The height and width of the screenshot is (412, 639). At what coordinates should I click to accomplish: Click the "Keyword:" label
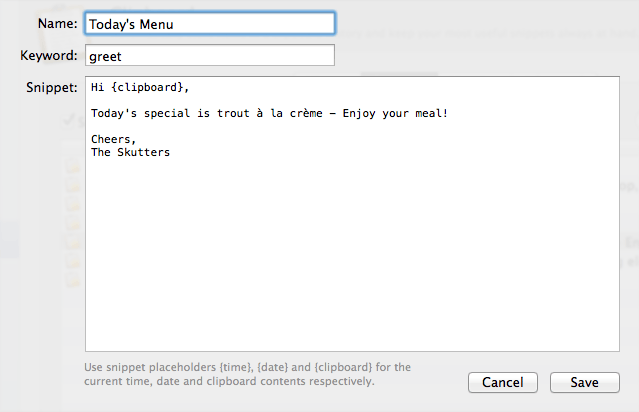click(48, 55)
